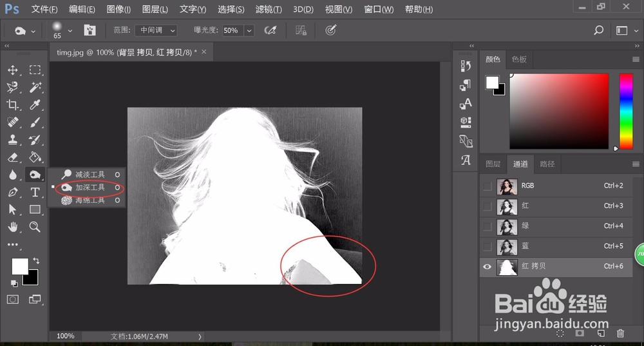Toggle Quick Mask mode

coord(13,300)
